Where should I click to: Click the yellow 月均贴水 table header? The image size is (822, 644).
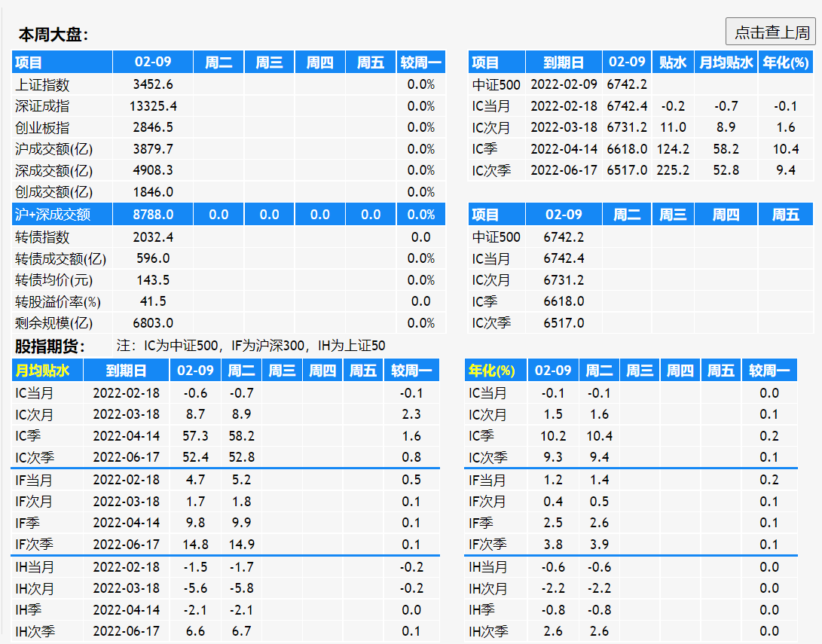tap(43, 371)
